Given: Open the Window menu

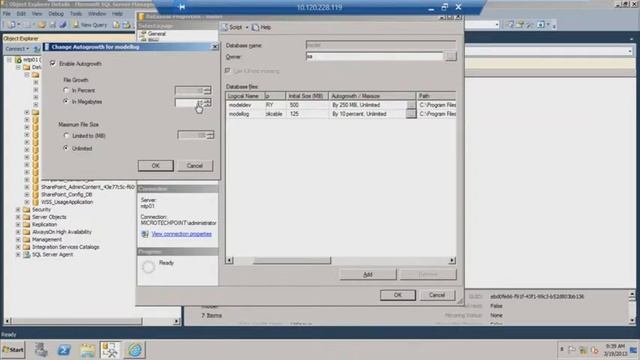Looking at the screenshot, I should tap(97, 14).
